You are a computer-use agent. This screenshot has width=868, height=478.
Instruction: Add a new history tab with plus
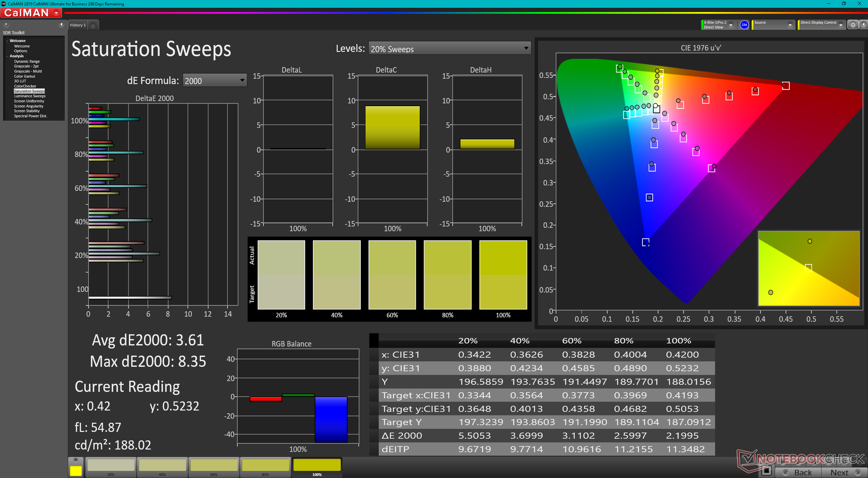pyautogui.click(x=93, y=25)
